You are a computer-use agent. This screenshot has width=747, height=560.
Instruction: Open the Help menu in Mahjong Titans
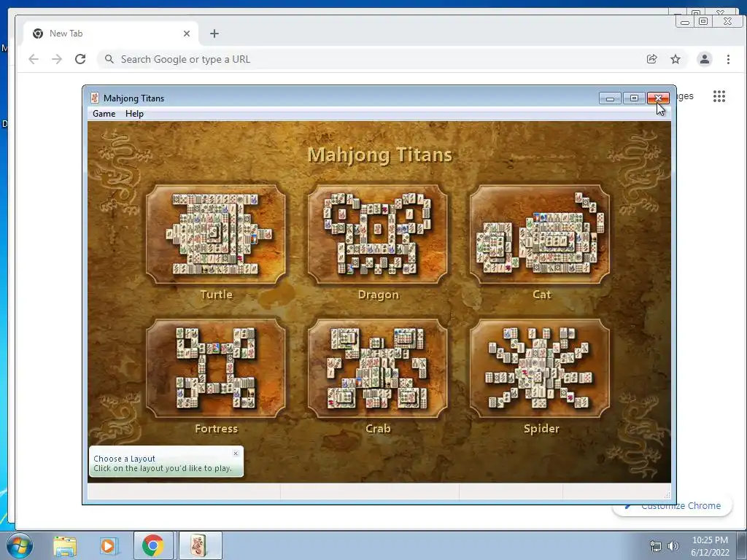click(x=134, y=114)
